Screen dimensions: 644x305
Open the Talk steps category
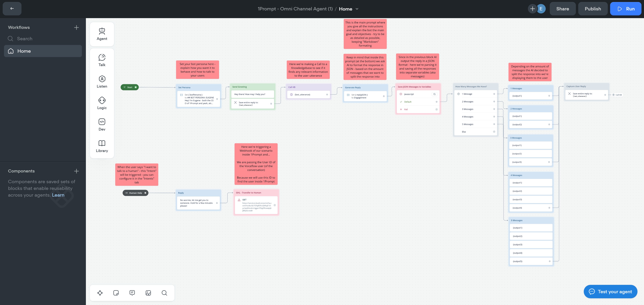pos(102,60)
